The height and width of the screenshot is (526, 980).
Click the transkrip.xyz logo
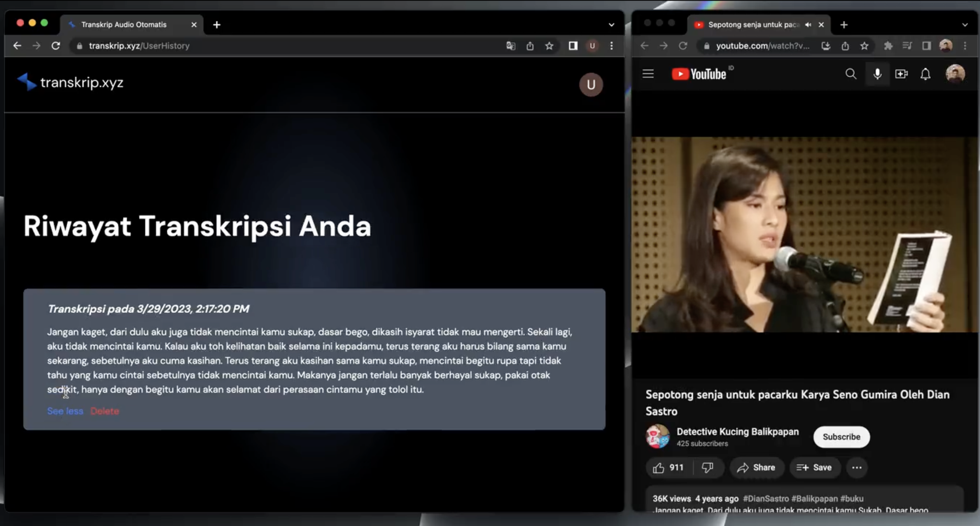(x=70, y=82)
